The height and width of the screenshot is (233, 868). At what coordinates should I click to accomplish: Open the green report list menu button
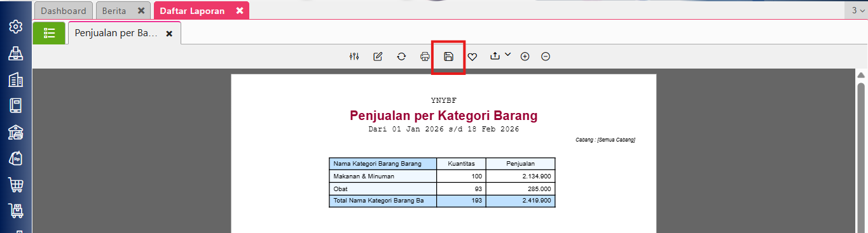(x=50, y=33)
